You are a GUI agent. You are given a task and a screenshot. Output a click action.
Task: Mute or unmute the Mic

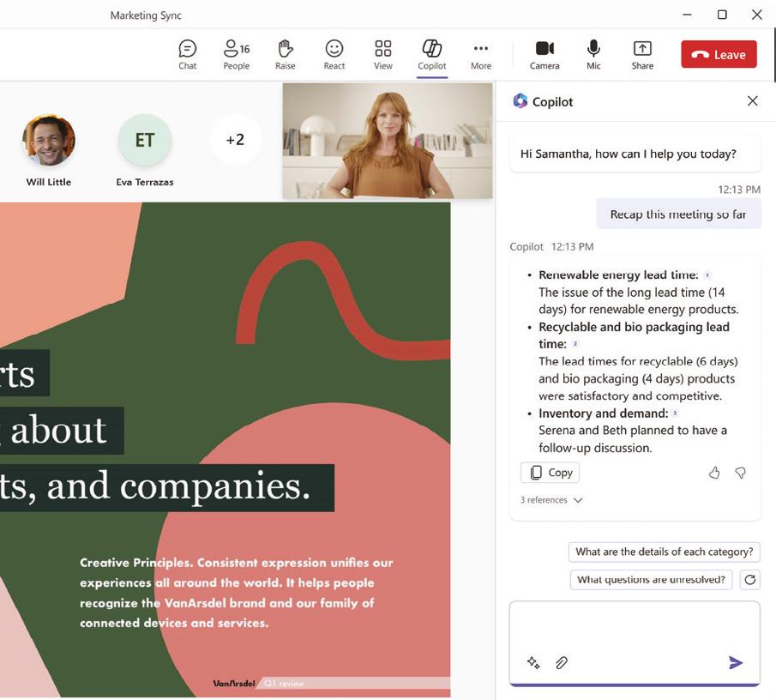[x=593, y=54]
